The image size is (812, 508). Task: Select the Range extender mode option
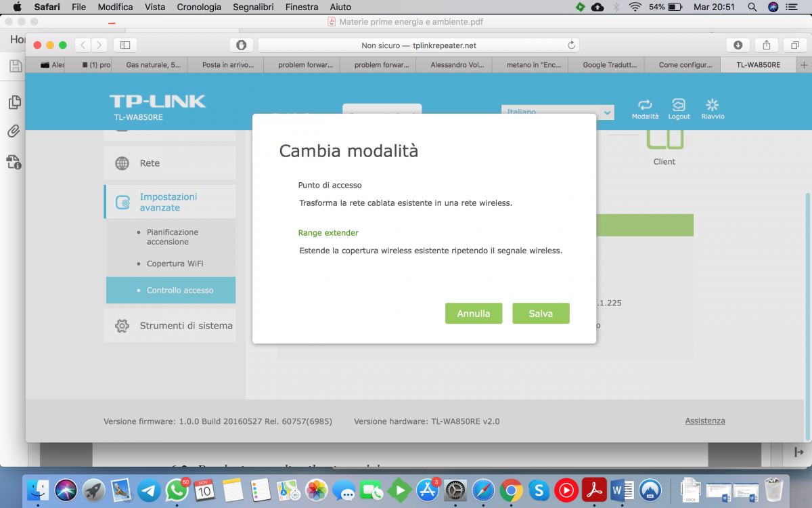pos(328,232)
